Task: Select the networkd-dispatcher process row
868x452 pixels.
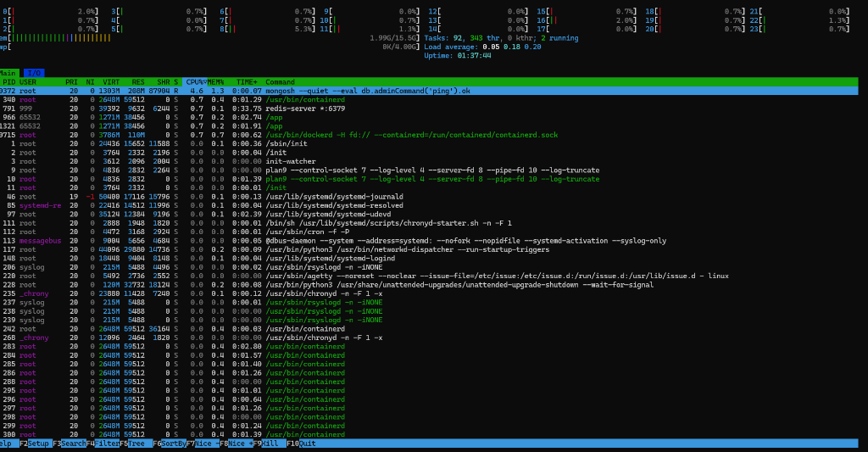Action: [429, 250]
